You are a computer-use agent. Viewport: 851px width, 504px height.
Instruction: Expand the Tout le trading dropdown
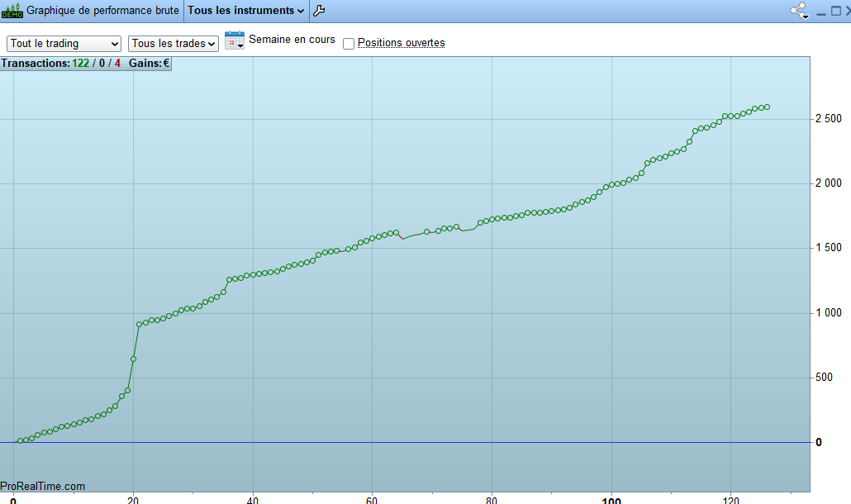(x=64, y=44)
